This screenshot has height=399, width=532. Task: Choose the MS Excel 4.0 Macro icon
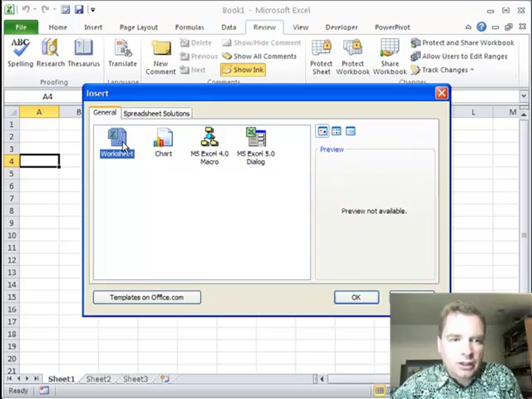(x=209, y=146)
